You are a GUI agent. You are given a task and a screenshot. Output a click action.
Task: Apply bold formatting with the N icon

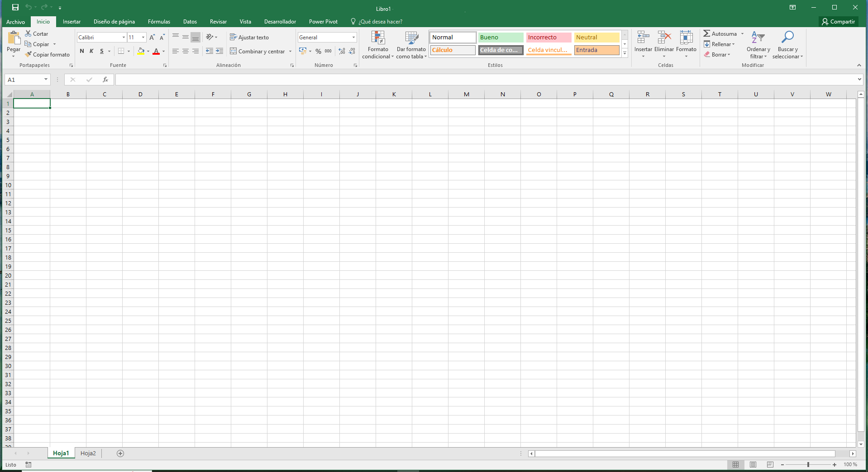82,51
